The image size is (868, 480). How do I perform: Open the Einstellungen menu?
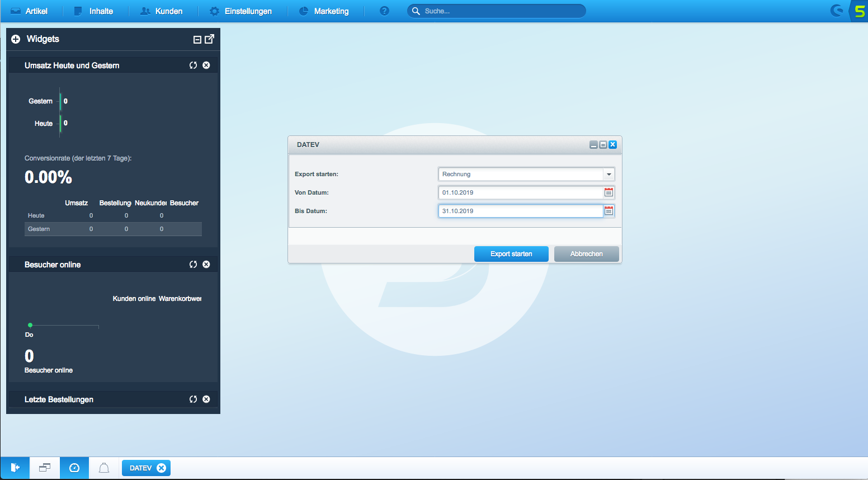(x=240, y=11)
